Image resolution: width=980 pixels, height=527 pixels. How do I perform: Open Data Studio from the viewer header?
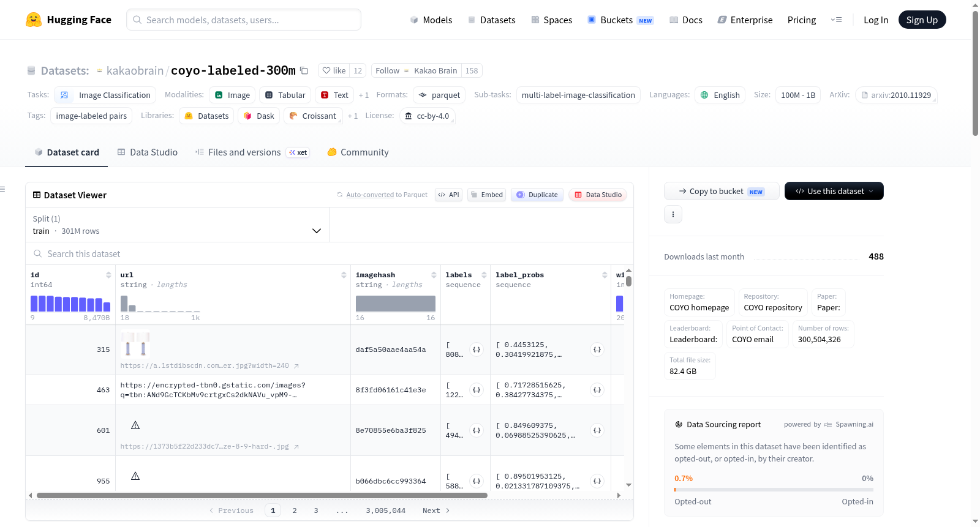598,195
